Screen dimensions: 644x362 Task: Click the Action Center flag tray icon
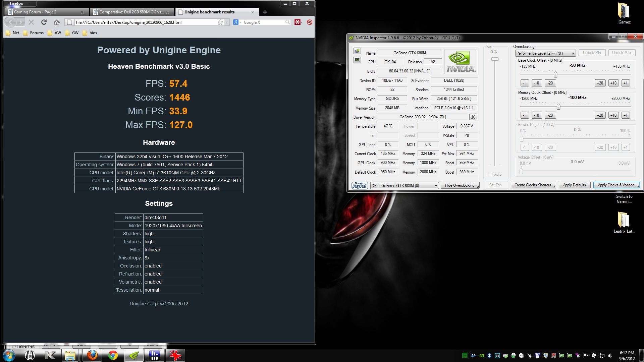[x=586, y=356]
